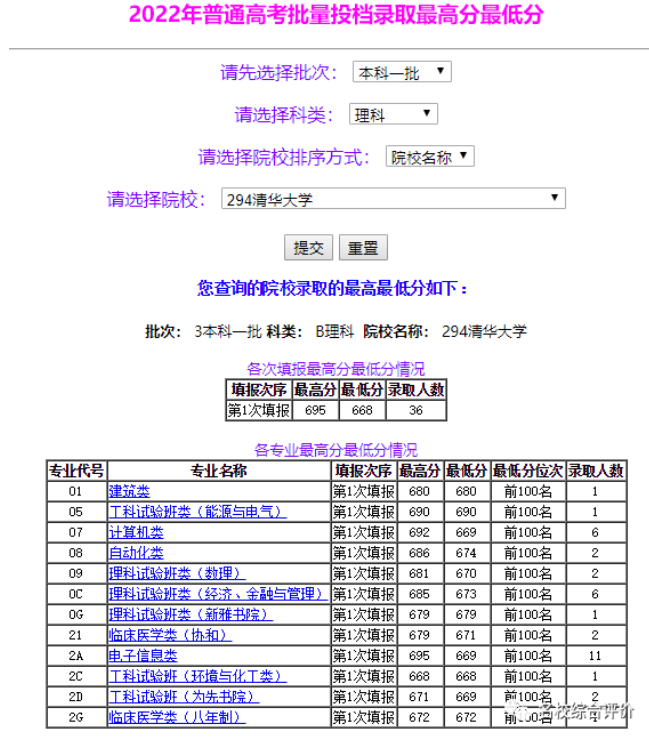649x739 pixels.
Task: Select the 录取人数 header in majors table
Action: pyautogui.click(x=595, y=471)
